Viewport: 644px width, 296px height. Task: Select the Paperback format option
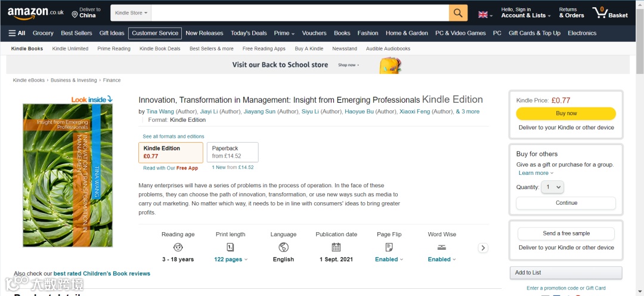(x=233, y=152)
